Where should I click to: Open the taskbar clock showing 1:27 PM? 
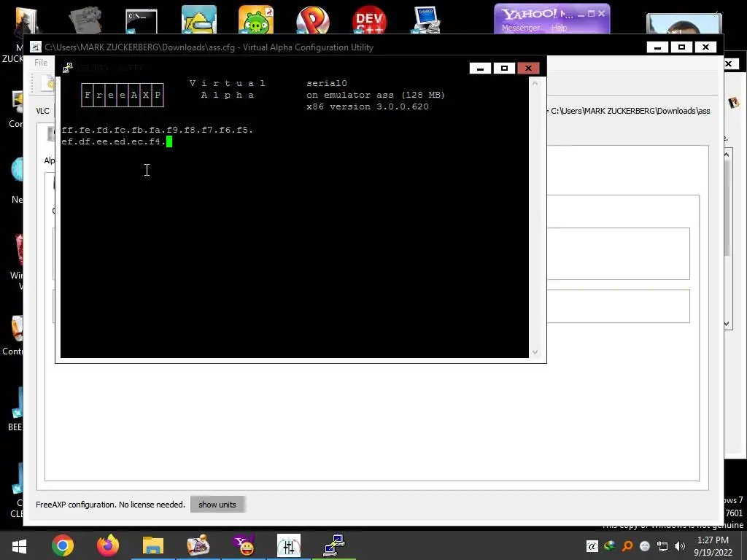tap(713, 546)
